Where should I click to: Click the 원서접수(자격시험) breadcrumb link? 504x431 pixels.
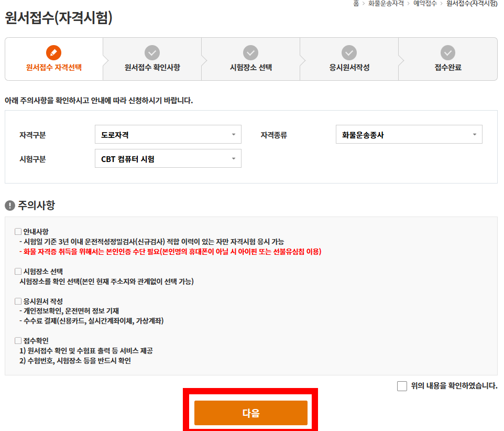coord(472,4)
